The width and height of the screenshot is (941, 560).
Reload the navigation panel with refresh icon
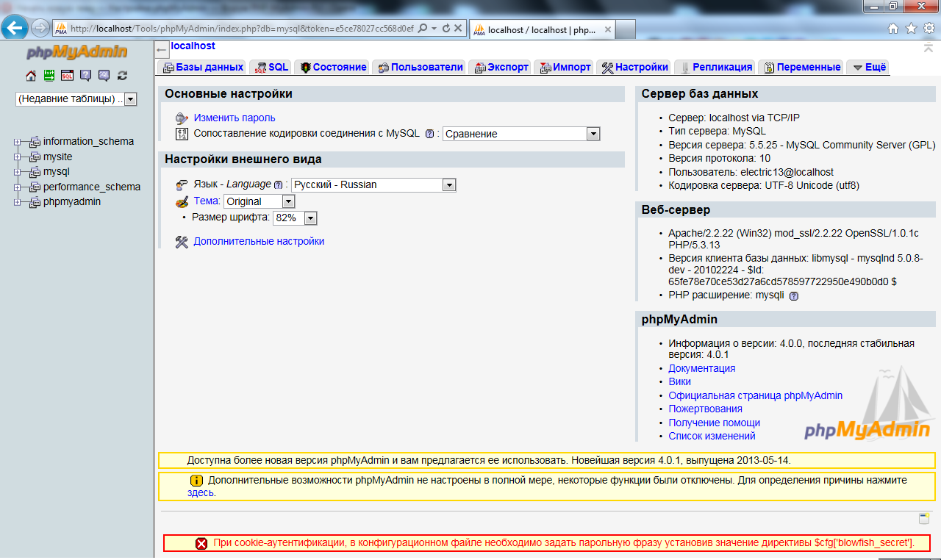(122, 76)
